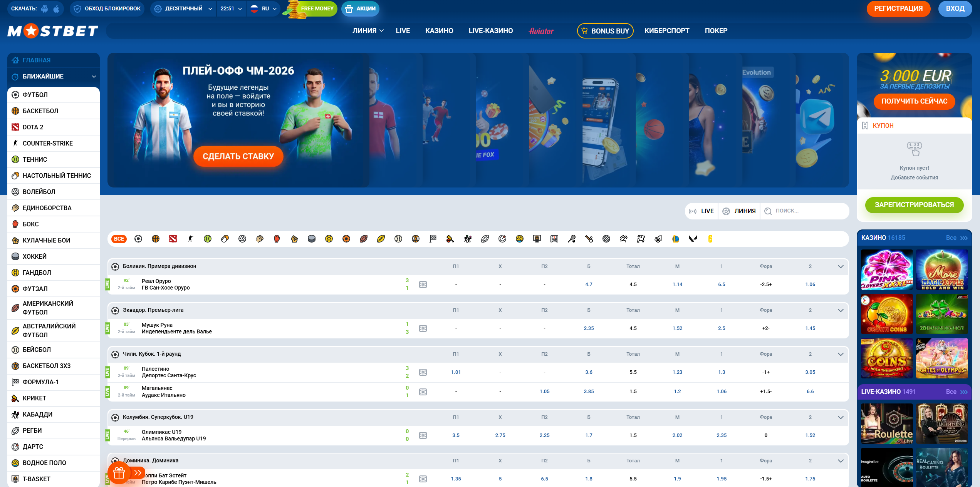
Task: Select odds 3.5 for Олимпикас U19 win
Action: click(x=456, y=435)
